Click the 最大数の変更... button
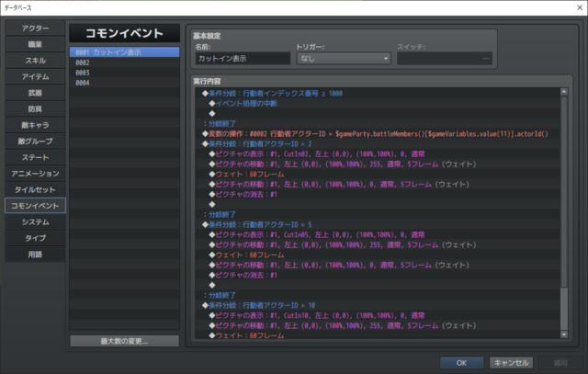588x374 pixels. [x=125, y=341]
